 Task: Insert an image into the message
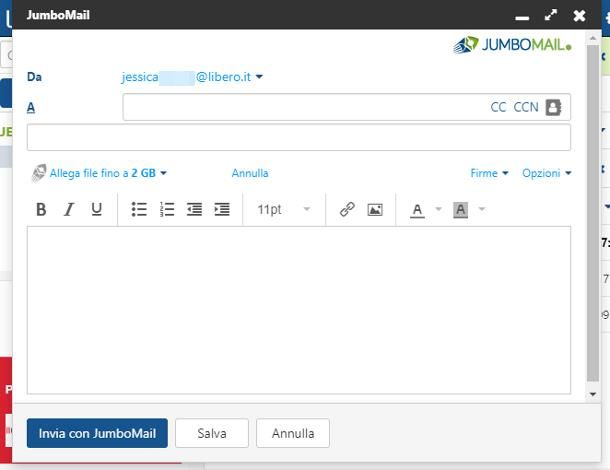[x=375, y=209]
